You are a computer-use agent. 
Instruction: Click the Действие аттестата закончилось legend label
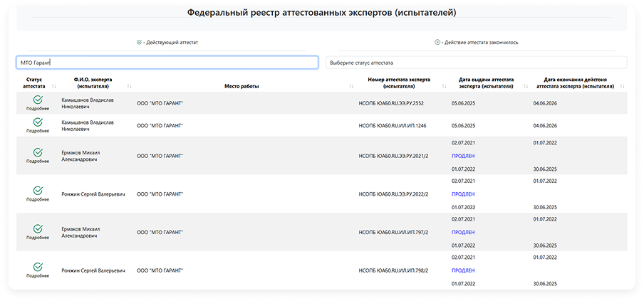[x=482, y=42]
